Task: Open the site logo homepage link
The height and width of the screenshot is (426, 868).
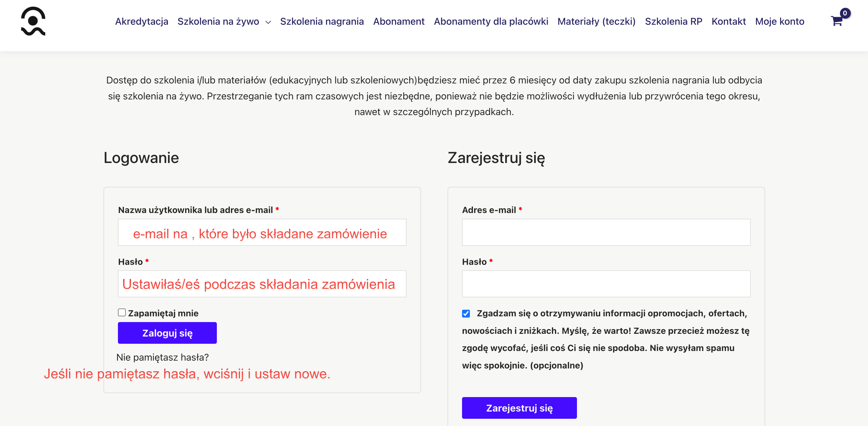Action: coord(33,21)
